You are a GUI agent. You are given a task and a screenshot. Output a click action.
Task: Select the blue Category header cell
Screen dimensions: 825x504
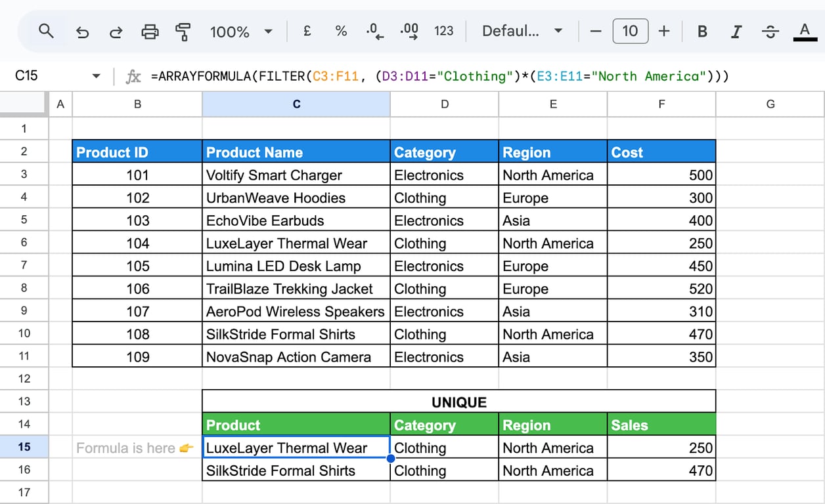point(445,152)
